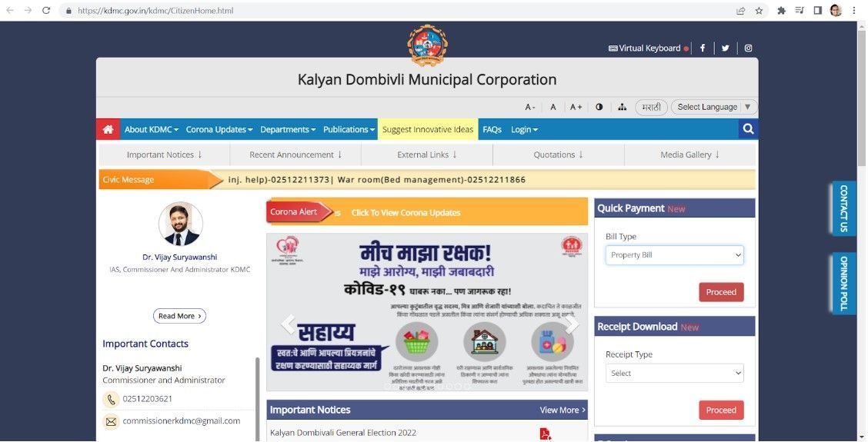Click Proceed under Quick Payment

721,292
